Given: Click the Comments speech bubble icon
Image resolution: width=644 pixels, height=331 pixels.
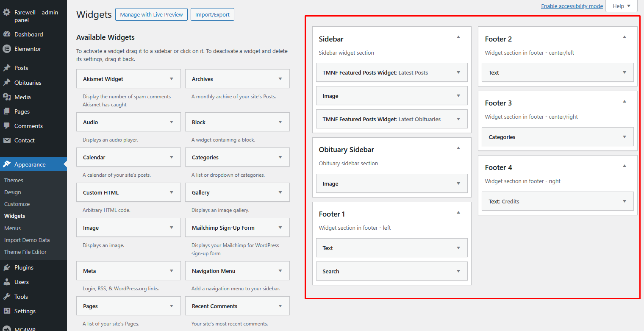Looking at the screenshot, I should point(7,126).
